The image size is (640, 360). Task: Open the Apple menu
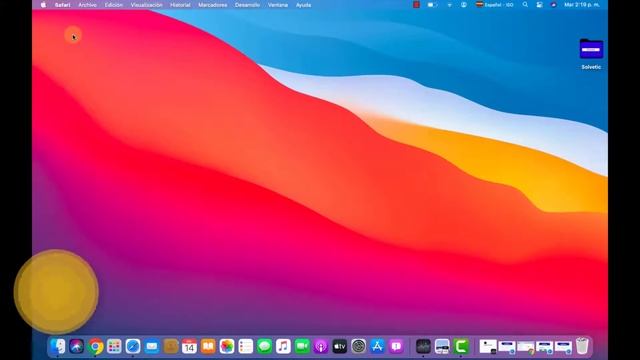tap(43, 5)
